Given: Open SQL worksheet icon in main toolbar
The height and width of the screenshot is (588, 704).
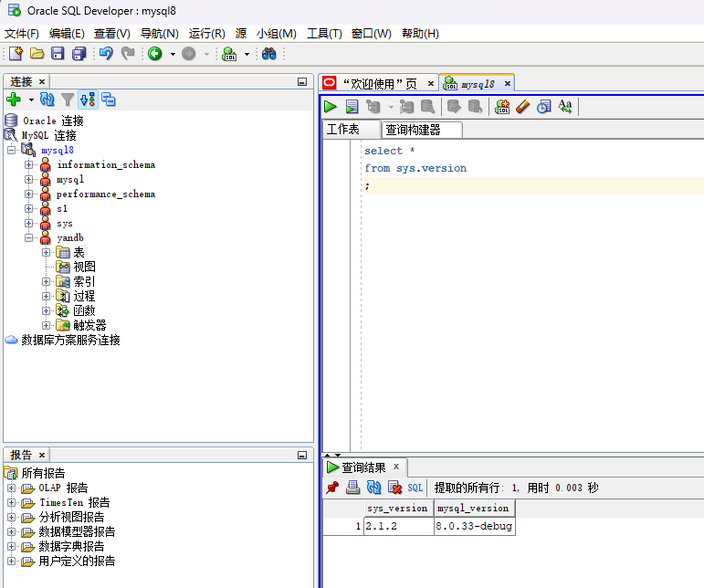Looking at the screenshot, I should pyautogui.click(x=229, y=54).
